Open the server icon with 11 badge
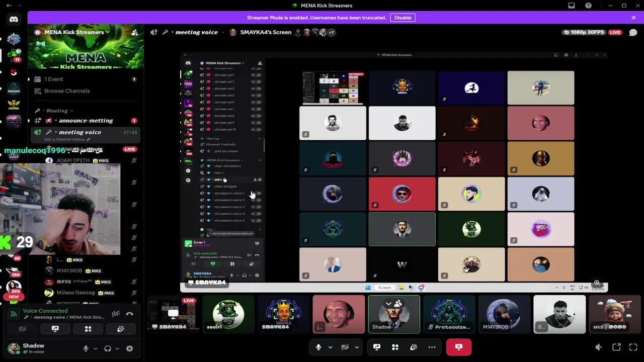644x362 pixels. pos(14,55)
